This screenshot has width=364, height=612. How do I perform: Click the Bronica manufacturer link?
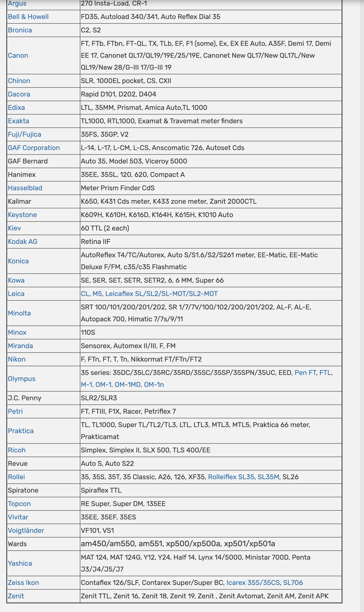point(20,30)
